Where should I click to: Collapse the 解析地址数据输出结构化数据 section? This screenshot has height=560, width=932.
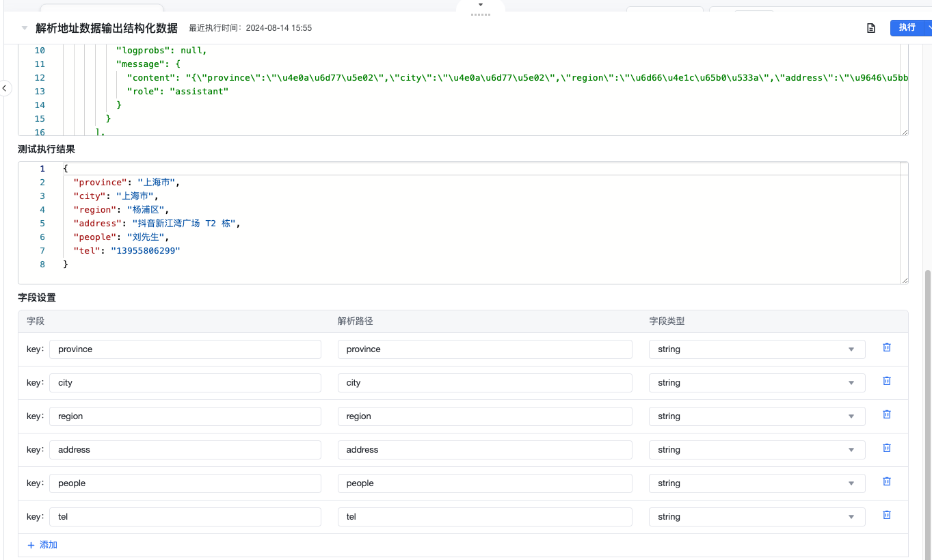[25, 28]
